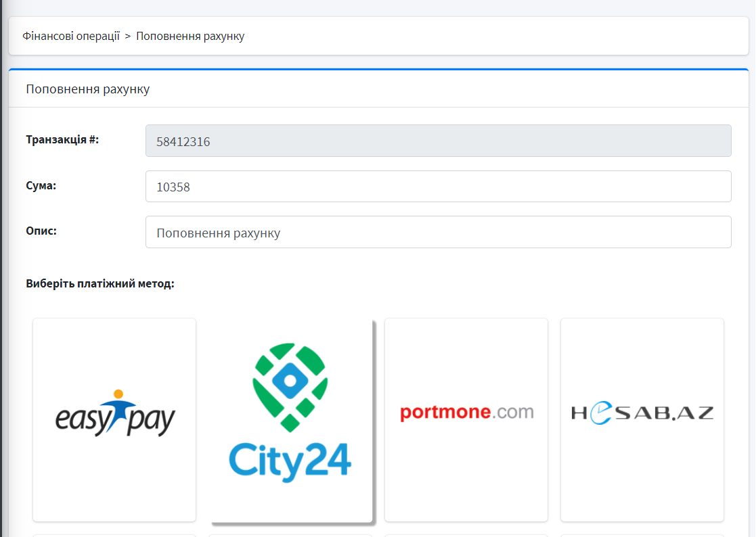756x537 pixels.
Task: Choose the EasyPay payment method
Action: pos(114,419)
